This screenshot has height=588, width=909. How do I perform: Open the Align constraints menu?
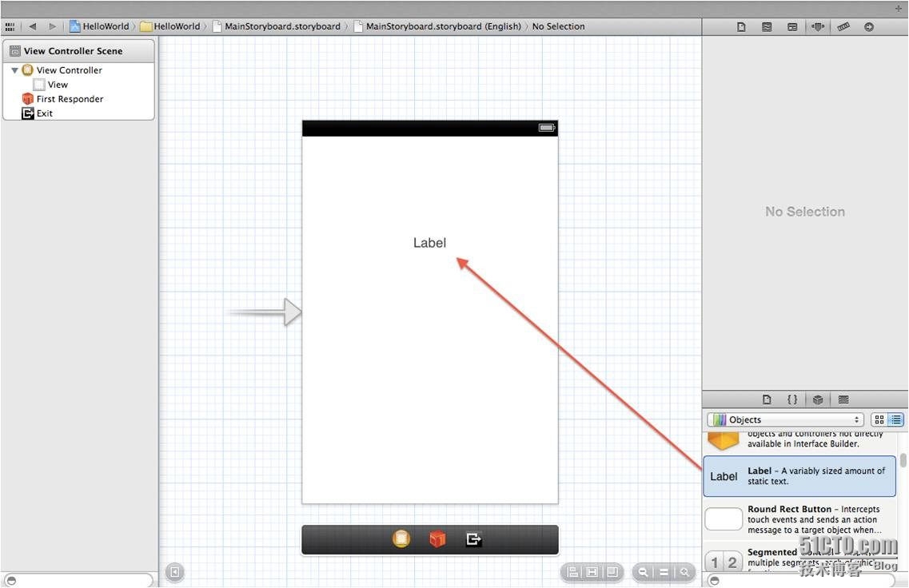(572, 572)
